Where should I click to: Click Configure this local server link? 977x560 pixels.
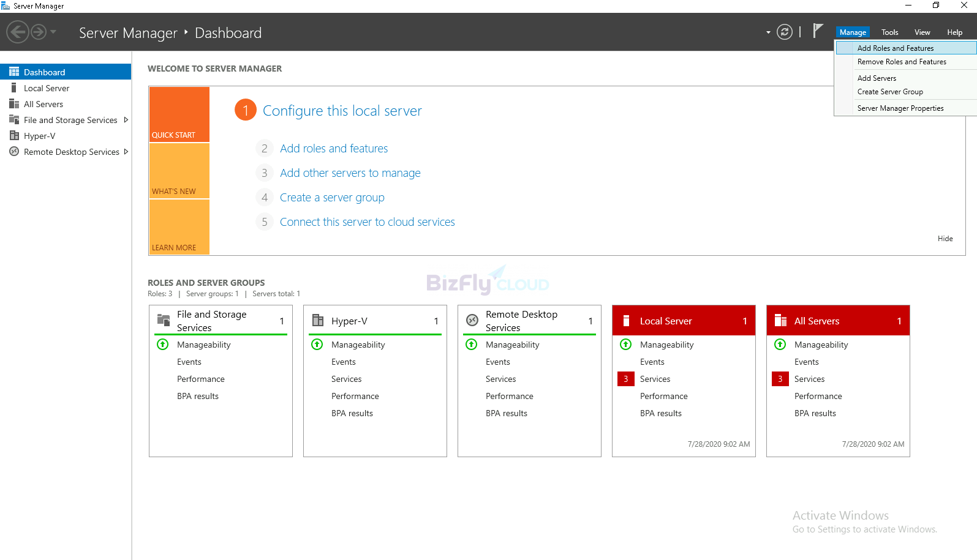coord(342,111)
